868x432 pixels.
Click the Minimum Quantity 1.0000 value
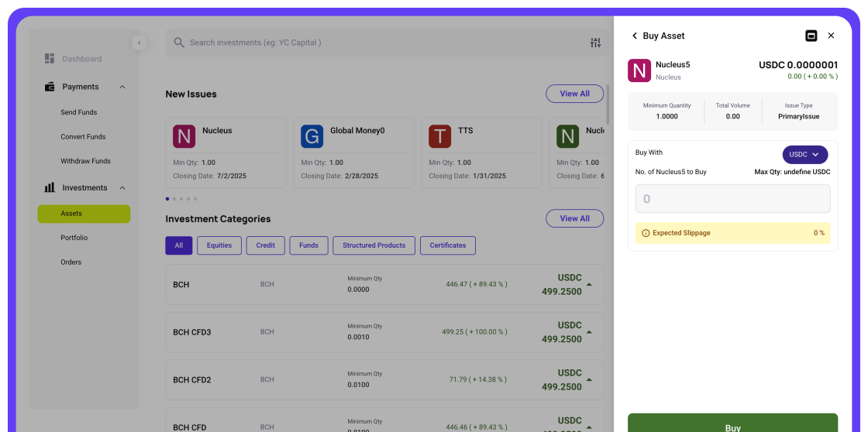coord(666,117)
